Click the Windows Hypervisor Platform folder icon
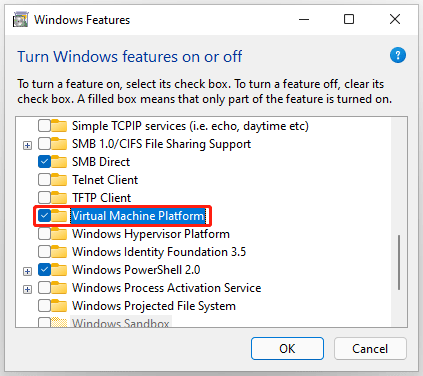Viewport: 423px width, 376px height. (59, 234)
